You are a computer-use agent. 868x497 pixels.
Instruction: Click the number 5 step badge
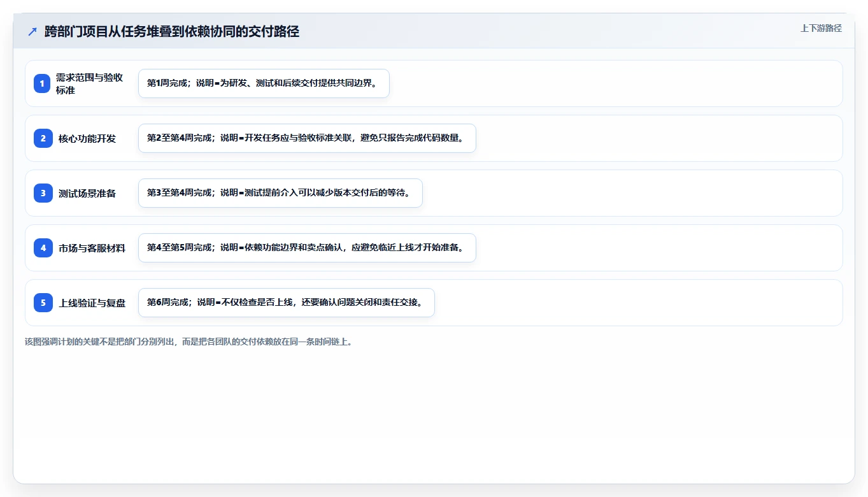tap(43, 303)
